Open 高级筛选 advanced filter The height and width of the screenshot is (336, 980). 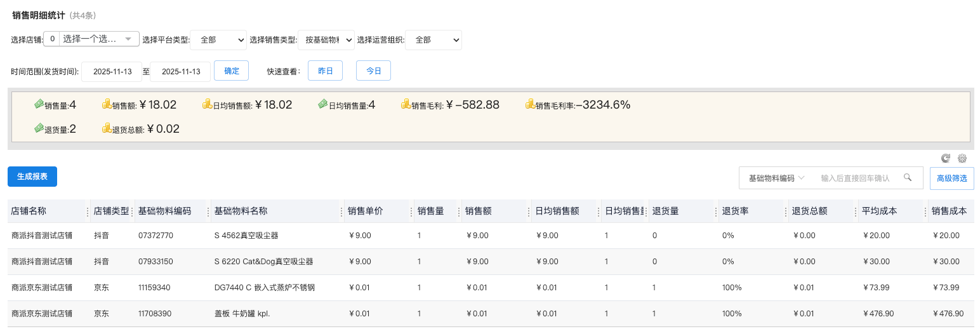point(951,178)
